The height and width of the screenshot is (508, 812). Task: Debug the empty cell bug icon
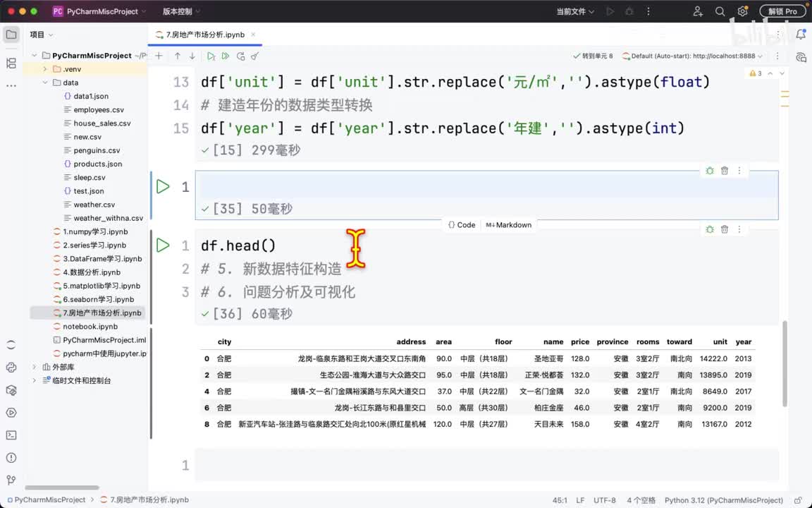710,171
